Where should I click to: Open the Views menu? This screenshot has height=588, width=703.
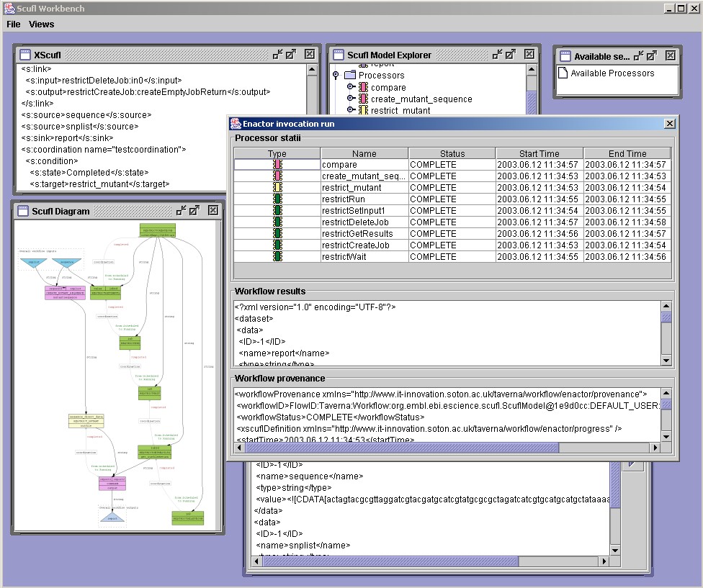(41, 24)
